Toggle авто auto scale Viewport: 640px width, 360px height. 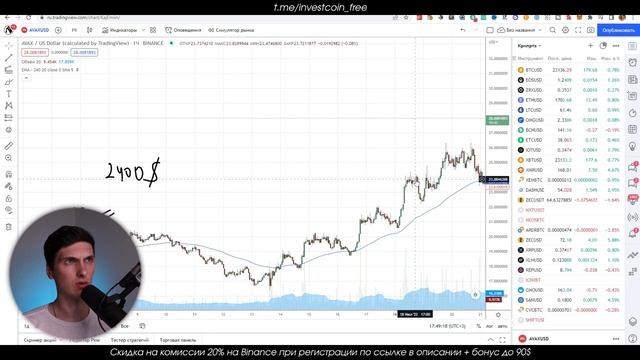pos(502,326)
